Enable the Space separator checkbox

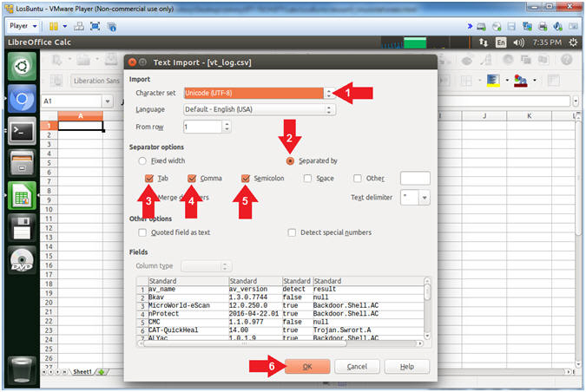[307, 179]
